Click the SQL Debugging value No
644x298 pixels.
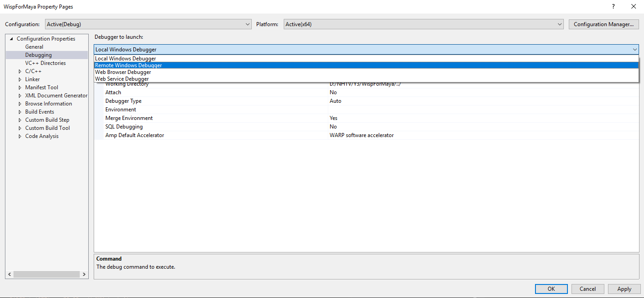point(333,127)
